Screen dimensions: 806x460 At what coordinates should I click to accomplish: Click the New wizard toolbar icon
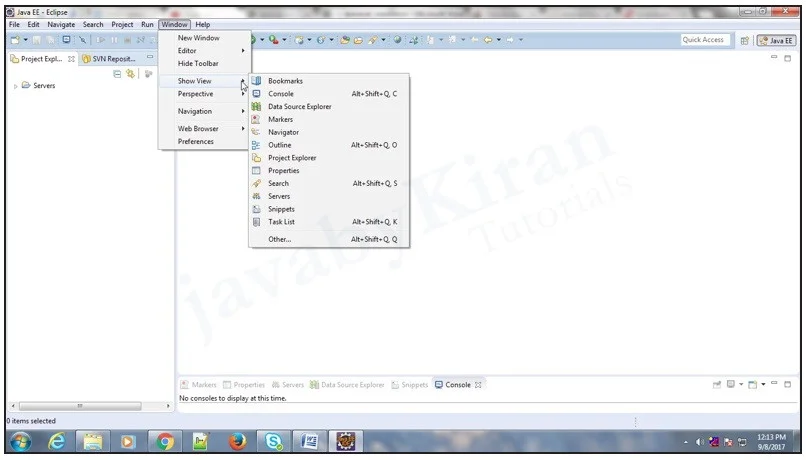click(x=15, y=40)
